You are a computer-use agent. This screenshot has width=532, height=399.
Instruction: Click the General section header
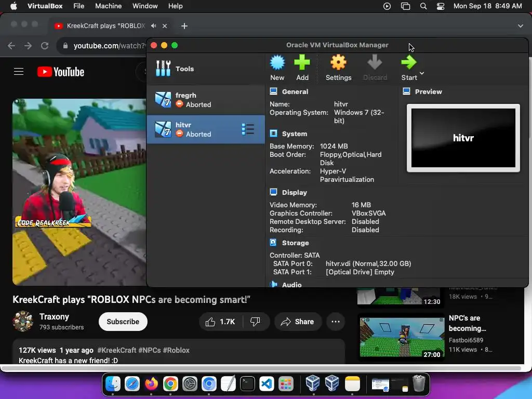point(295,91)
